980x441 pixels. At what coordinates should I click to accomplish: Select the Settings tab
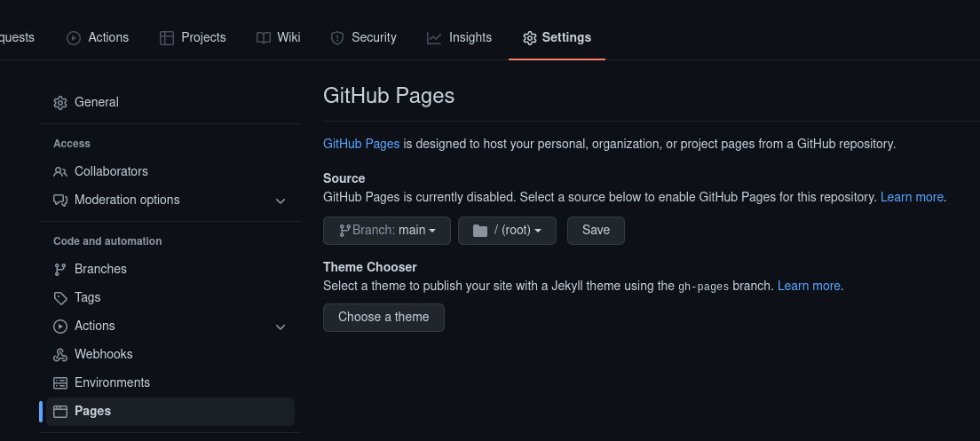(557, 37)
